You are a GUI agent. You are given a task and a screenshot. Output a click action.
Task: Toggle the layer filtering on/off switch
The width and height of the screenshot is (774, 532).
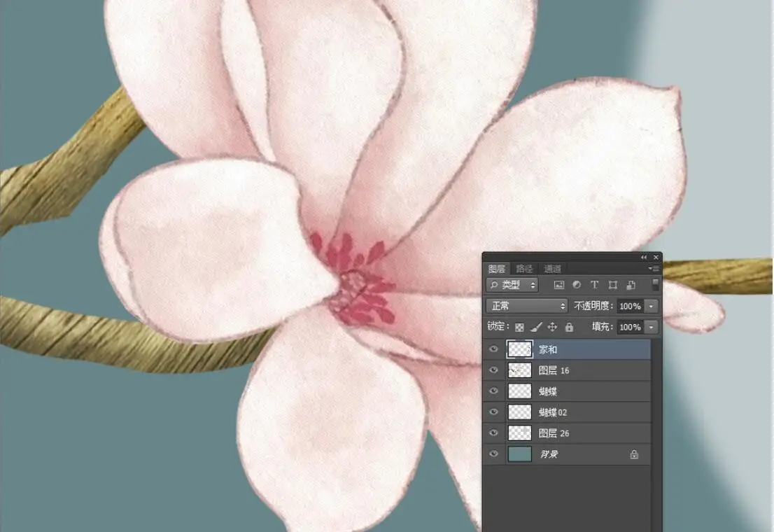point(656,284)
